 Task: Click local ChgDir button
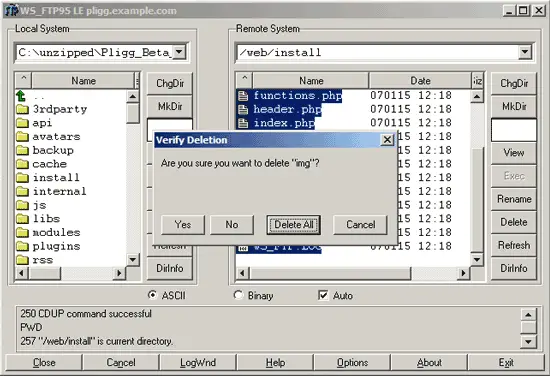click(x=170, y=83)
